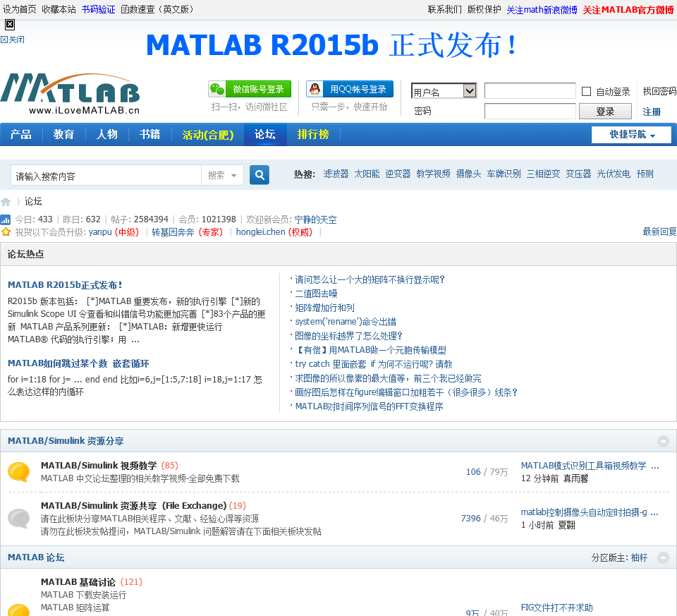677x616 pixels.
Task: Enable the 自动登录 checkbox
Action: (586, 91)
